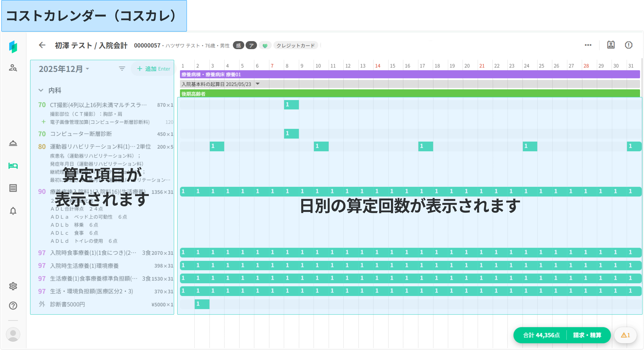Open the notifications bell icon
Viewport: 644px width, 350px height.
coord(13,211)
